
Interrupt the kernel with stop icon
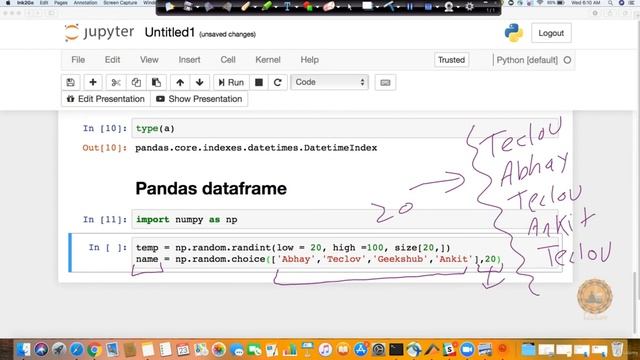(x=259, y=82)
